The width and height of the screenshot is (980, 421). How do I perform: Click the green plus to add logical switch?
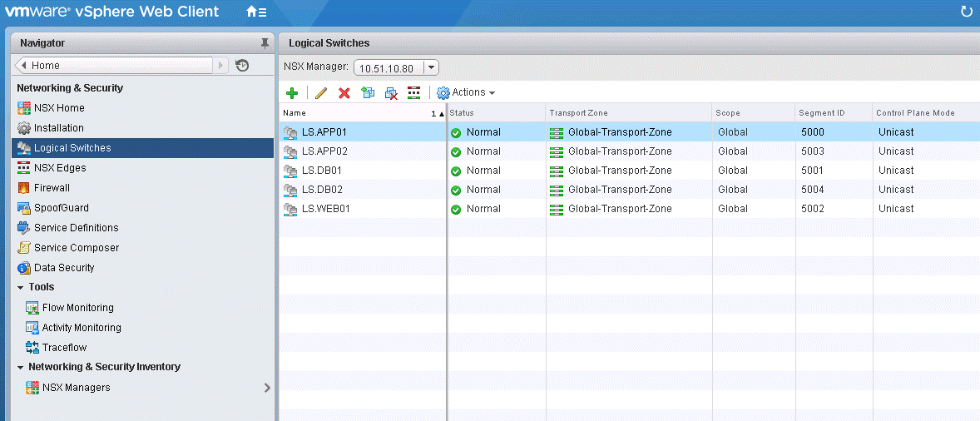pos(292,93)
